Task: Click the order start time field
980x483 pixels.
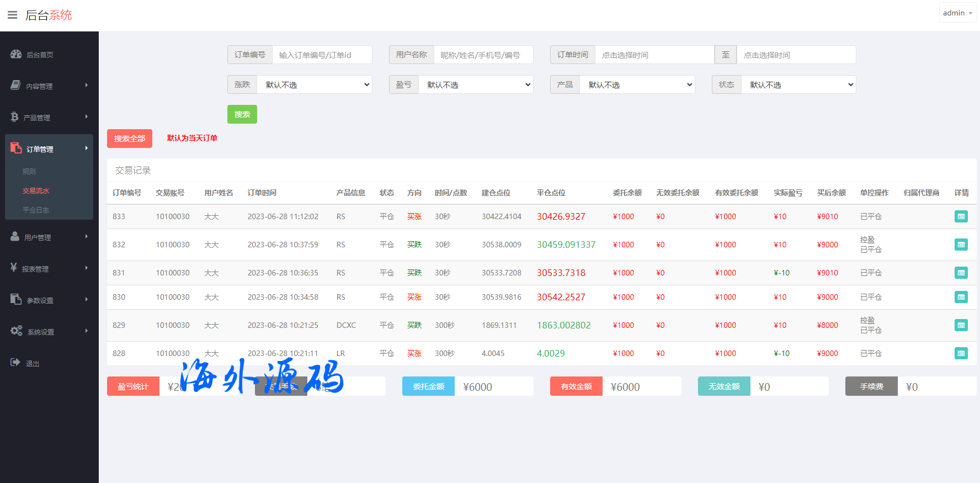Action: [654, 55]
